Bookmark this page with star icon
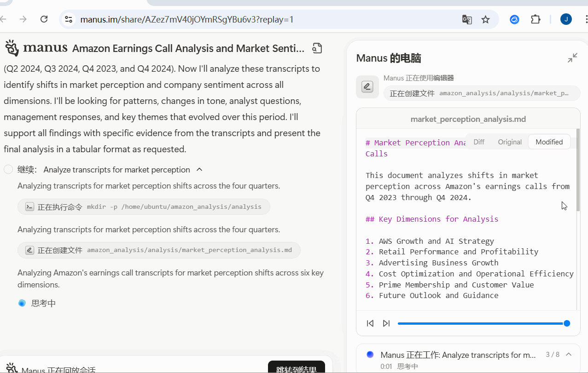The image size is (588, 373). (x=485, y=19)
